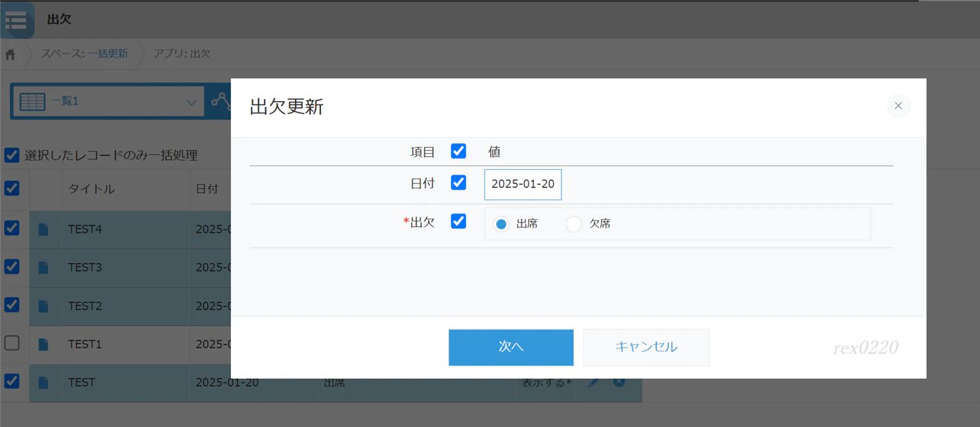Toggle the 項目 header checkbox in the dialog

point(458,151)
